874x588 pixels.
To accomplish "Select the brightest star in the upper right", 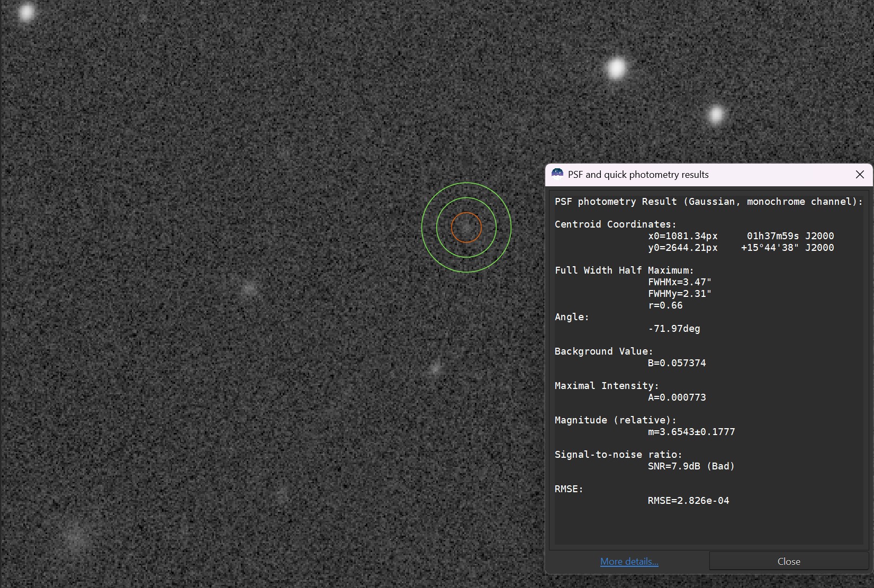I will coord(616,68).
